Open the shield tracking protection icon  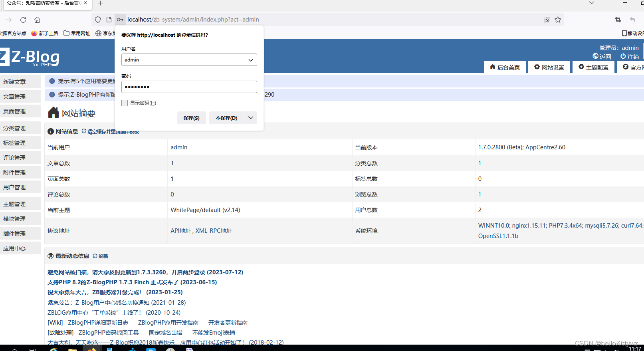click(x=98, y=20)
